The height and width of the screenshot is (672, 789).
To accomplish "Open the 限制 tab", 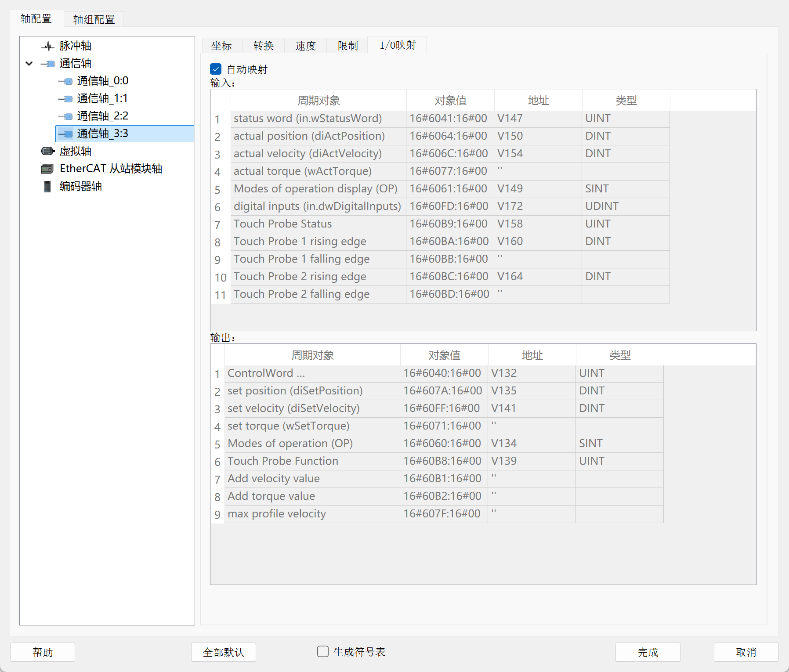I will (348, 46).
